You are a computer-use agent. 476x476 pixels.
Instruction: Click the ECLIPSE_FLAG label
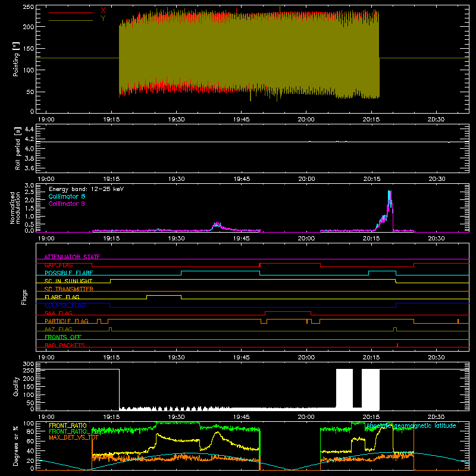[65, 305]
